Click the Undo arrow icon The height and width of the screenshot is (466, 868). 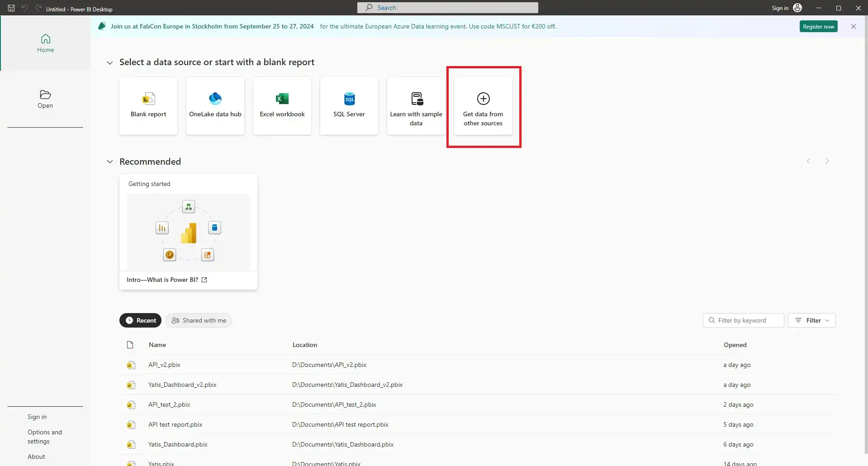pos(24,8)
